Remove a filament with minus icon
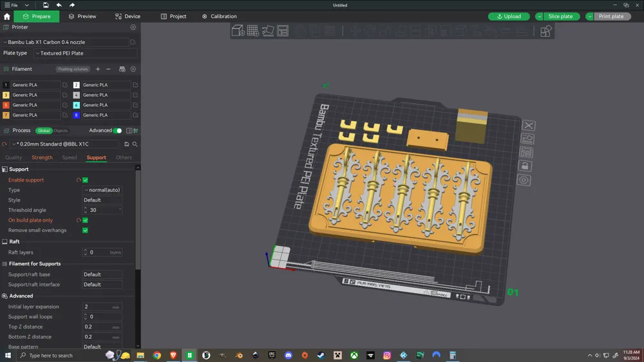 [x=108, y=69]
